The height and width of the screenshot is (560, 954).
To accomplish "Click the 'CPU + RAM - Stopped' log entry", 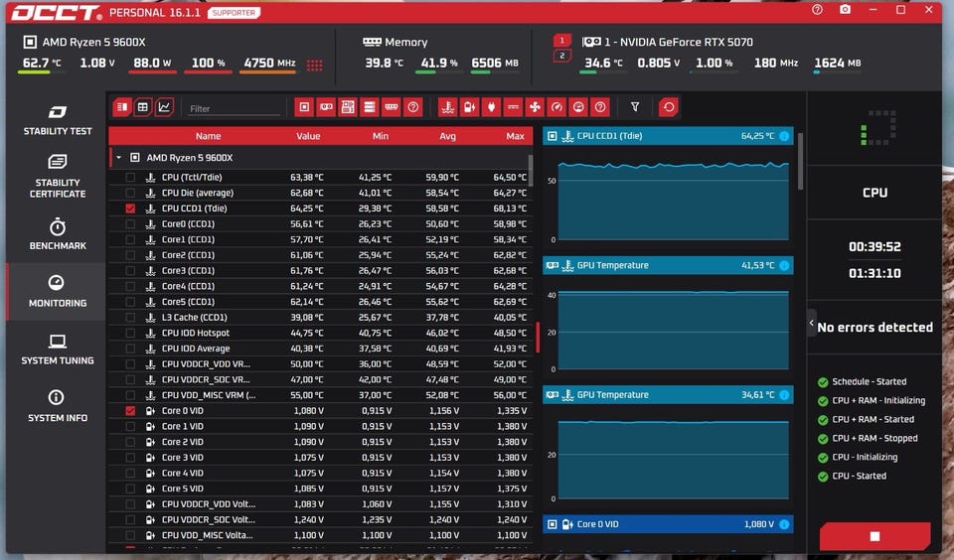I will click(874, 439).
